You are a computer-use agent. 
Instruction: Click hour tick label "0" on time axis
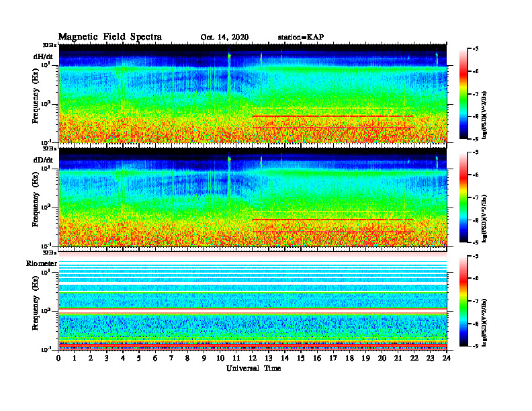click(x=58, y=359)
